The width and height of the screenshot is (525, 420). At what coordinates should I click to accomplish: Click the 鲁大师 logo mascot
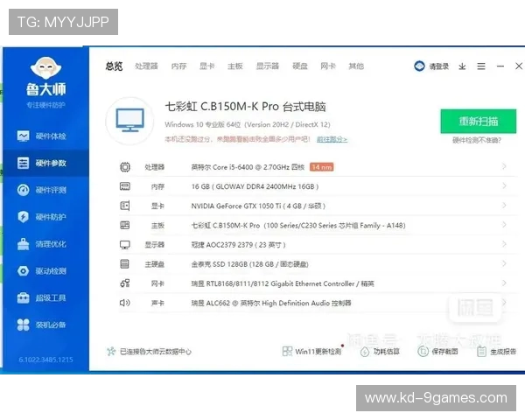point(45,68)
